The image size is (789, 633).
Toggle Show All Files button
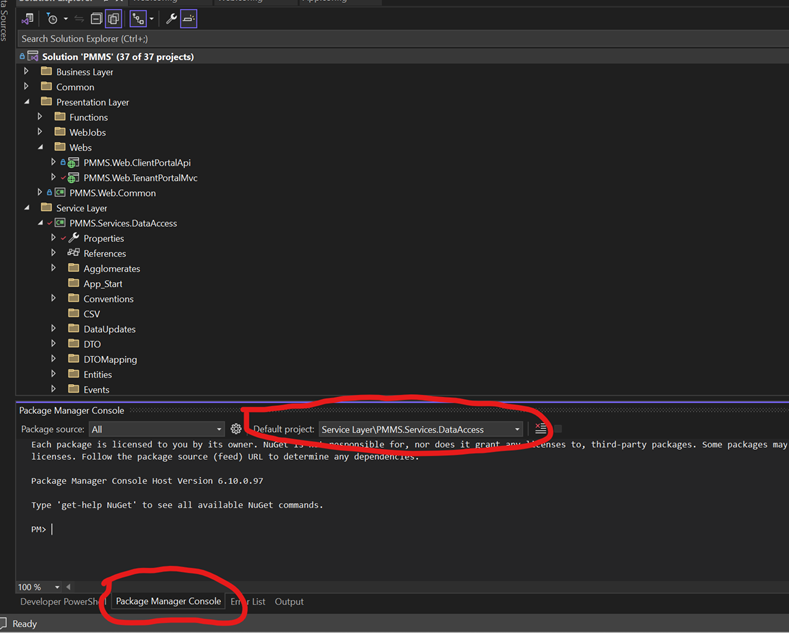(x=114, y=19)
